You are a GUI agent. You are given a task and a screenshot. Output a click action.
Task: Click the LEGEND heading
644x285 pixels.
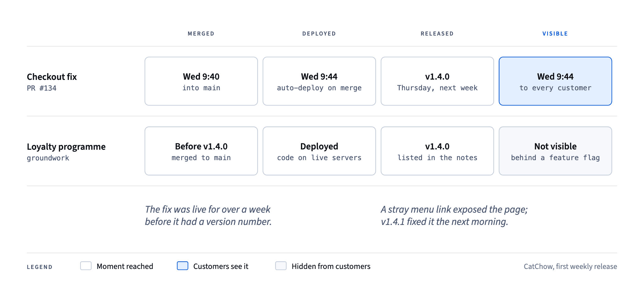point(40,267)
